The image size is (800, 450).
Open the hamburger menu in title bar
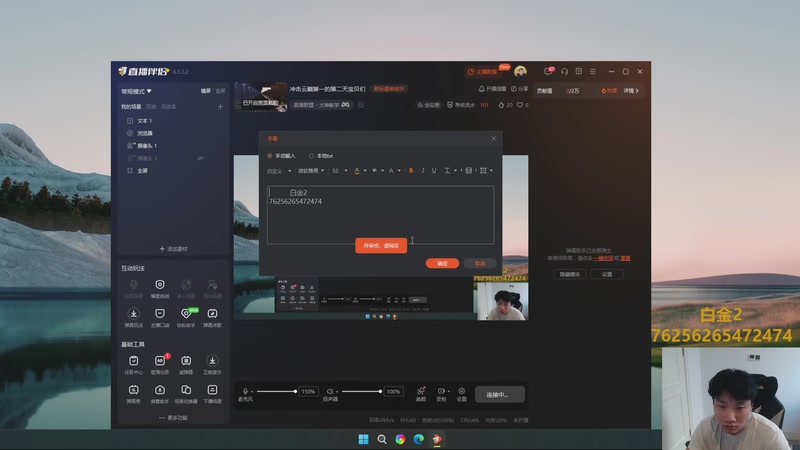point(592,71)
